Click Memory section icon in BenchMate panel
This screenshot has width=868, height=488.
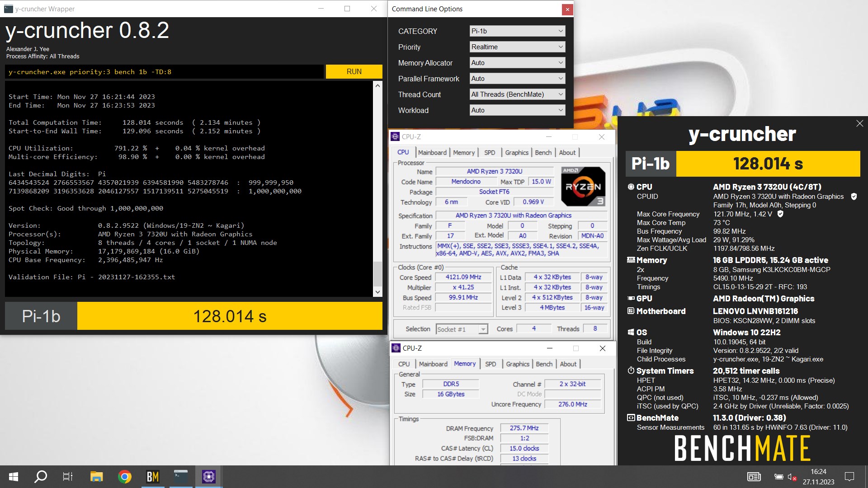point(631,260)
